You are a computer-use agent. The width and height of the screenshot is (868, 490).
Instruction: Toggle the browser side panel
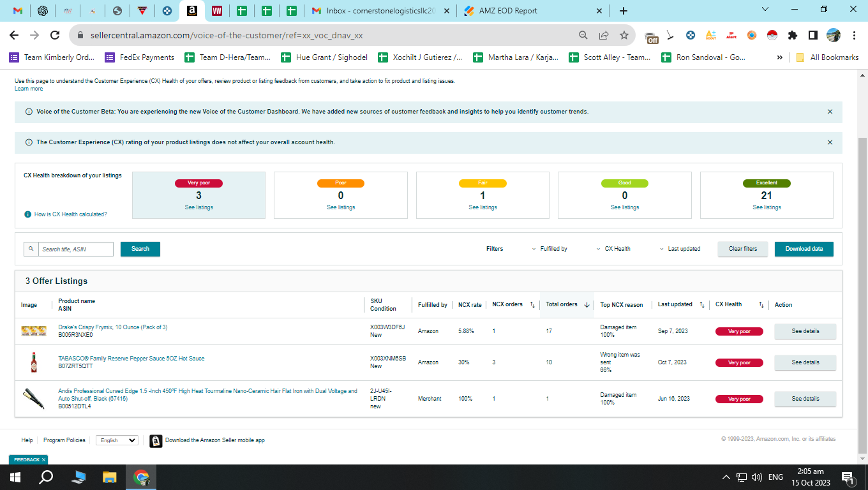pos(812,36)
